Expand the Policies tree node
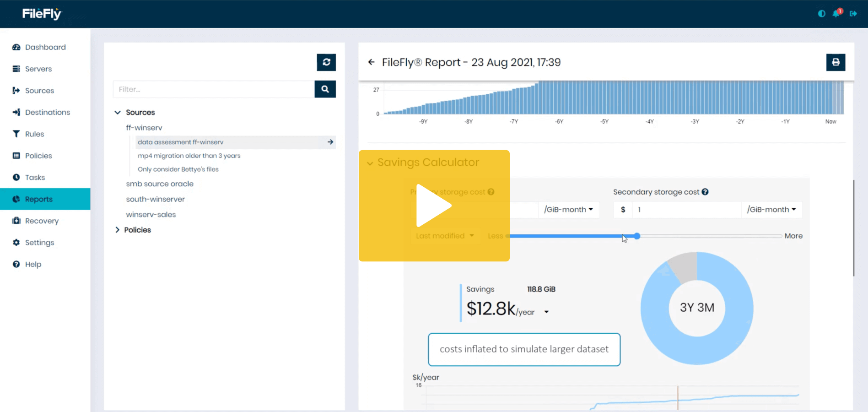 (118, 230)
